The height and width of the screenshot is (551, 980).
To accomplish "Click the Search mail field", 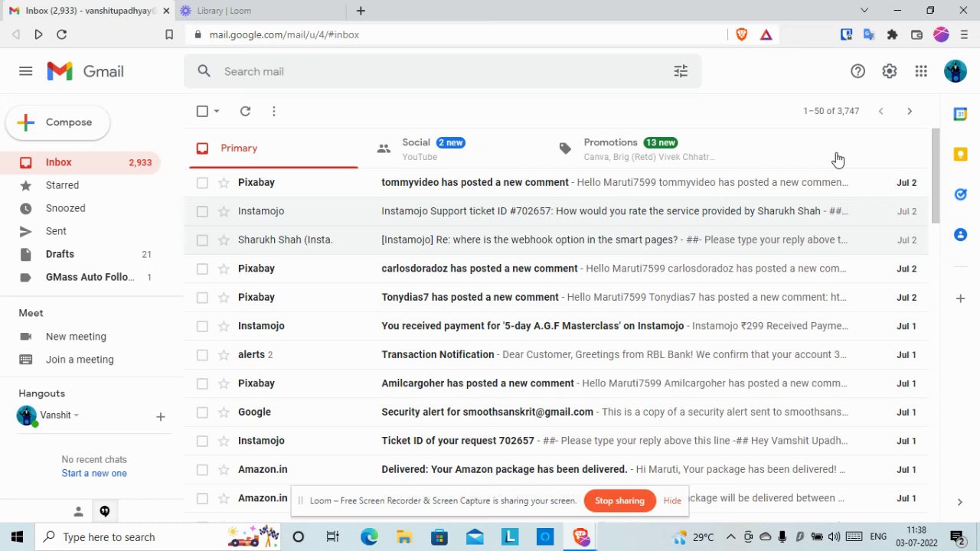I will click(x=442, y=71).
